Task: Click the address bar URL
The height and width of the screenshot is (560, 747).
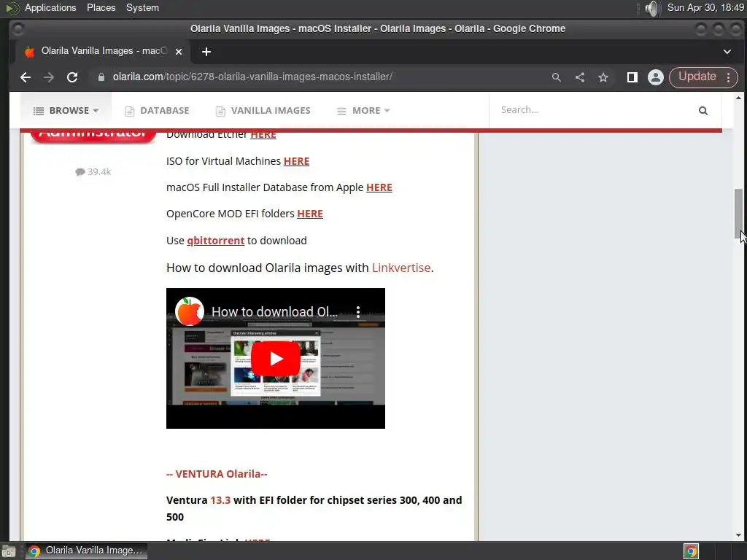Action: pyautogui.click(x=252, y=77)
